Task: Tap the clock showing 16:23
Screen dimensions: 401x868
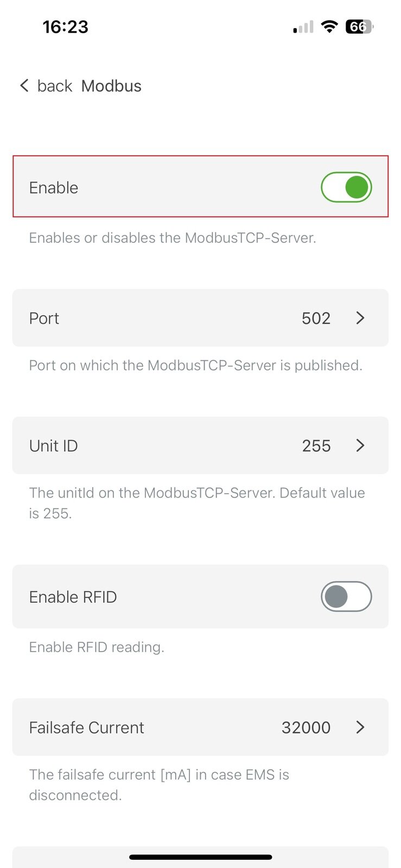Action: click(x=66, y=27)
